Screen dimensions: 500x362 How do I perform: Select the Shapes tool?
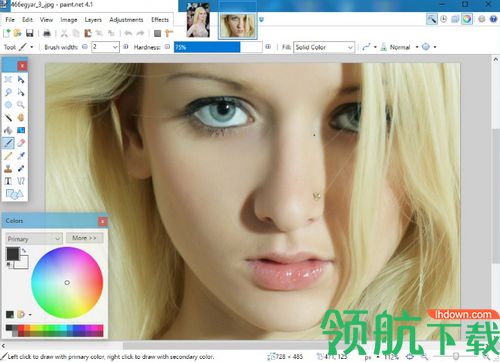14,194
